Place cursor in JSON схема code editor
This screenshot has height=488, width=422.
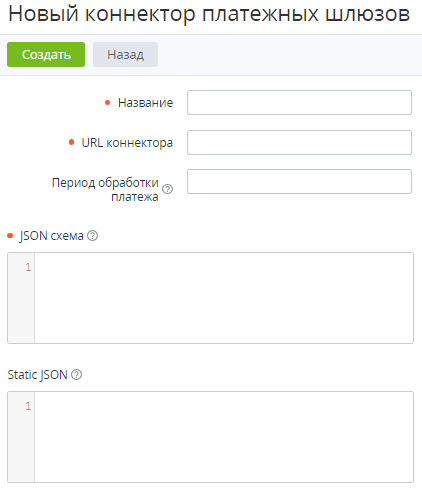tap(224, 298)
